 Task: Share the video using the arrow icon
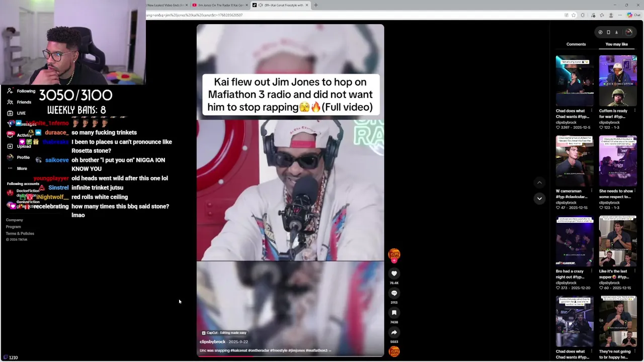394,332
